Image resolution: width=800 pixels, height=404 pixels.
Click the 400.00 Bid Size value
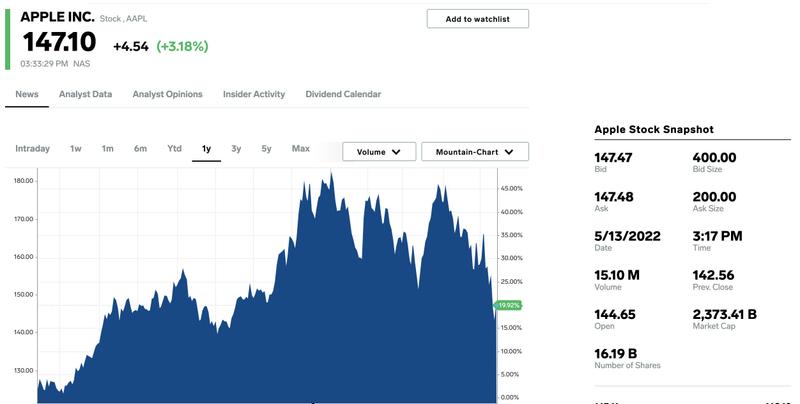(714, 158)
